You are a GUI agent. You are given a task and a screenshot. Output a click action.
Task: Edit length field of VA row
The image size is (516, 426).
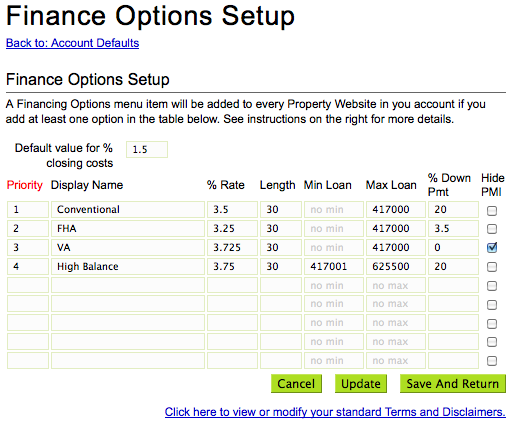tap(281, 248)
